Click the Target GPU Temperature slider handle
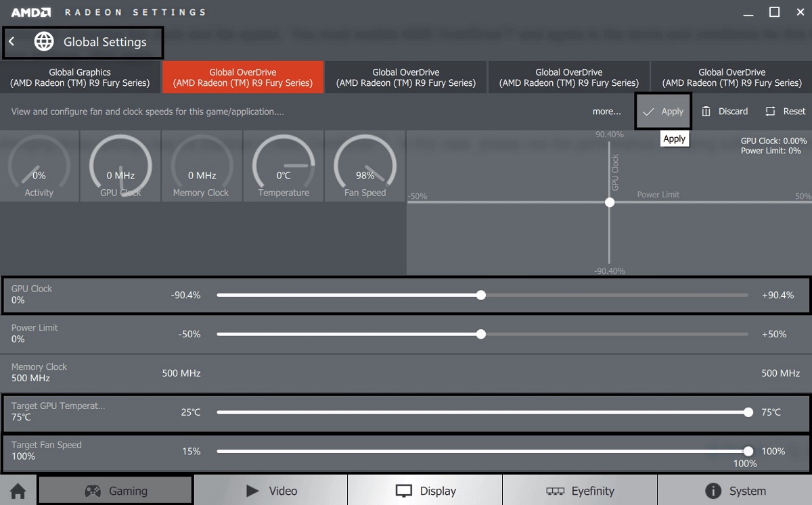812x505 pixels. (x=748, y=412)
